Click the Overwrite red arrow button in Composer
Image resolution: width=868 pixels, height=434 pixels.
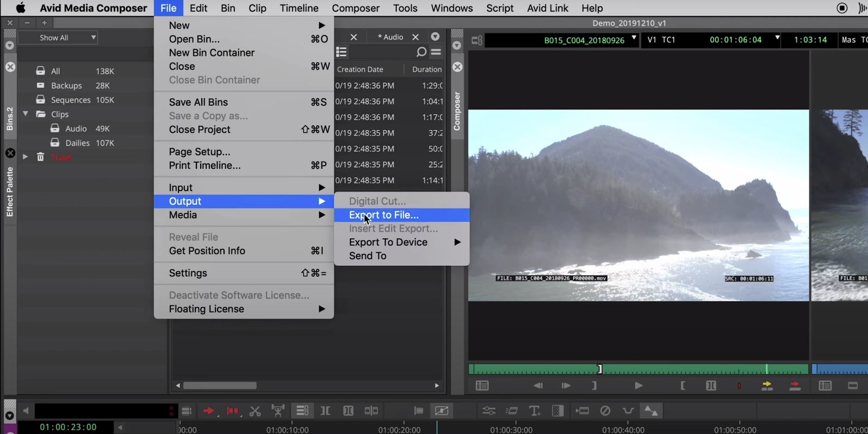(x=795, y=386)
